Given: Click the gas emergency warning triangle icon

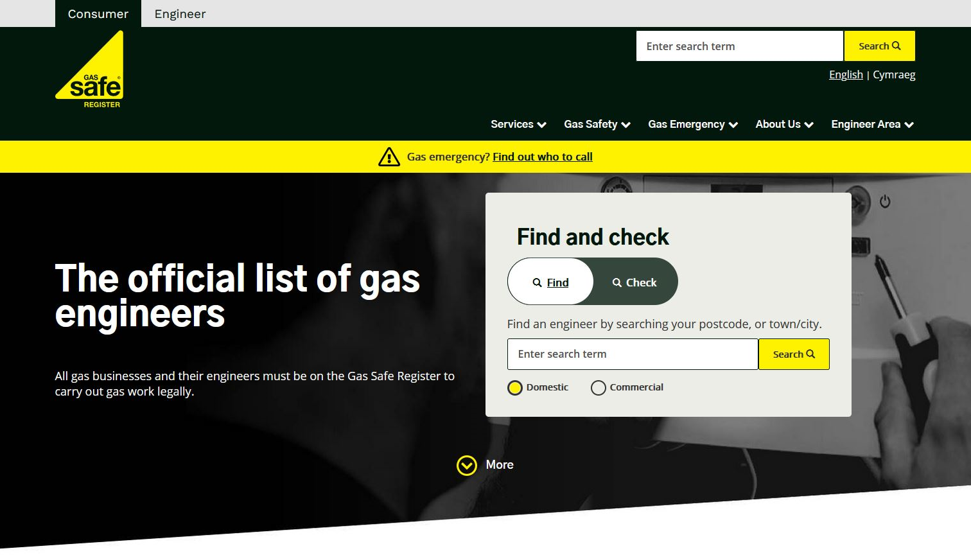Looking at the screenshot, I should [x=389, y=157].
